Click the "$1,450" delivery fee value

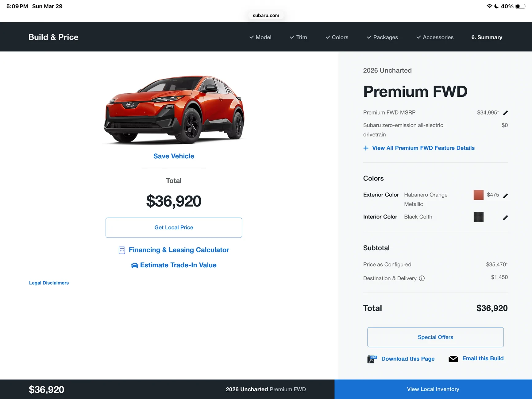coord(499,277)
